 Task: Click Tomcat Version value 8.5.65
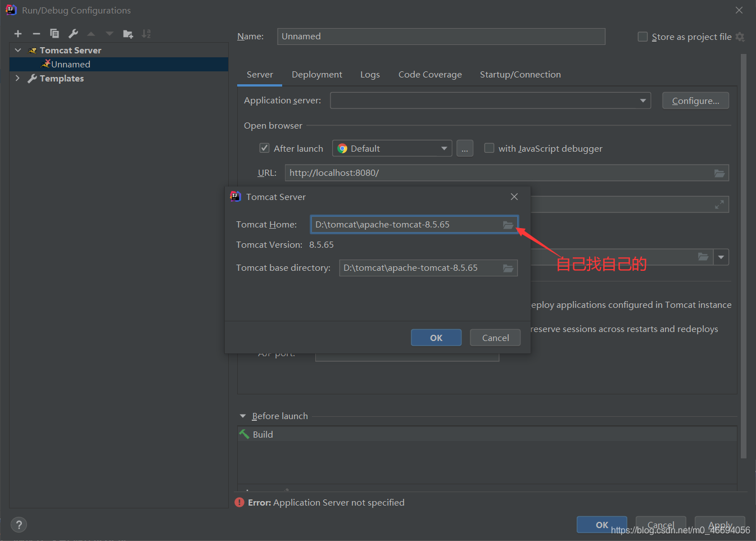coord(322,245)
